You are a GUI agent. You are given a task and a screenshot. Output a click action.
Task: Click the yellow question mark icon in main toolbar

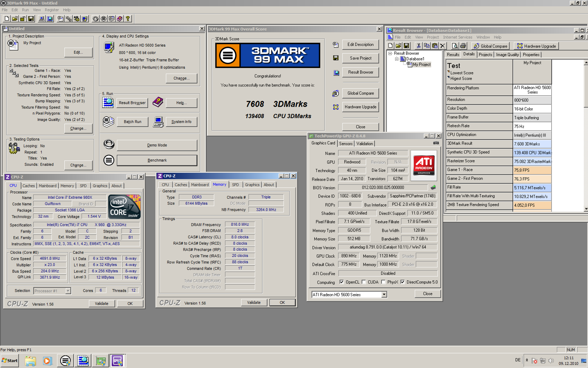[x=128, y=19]
